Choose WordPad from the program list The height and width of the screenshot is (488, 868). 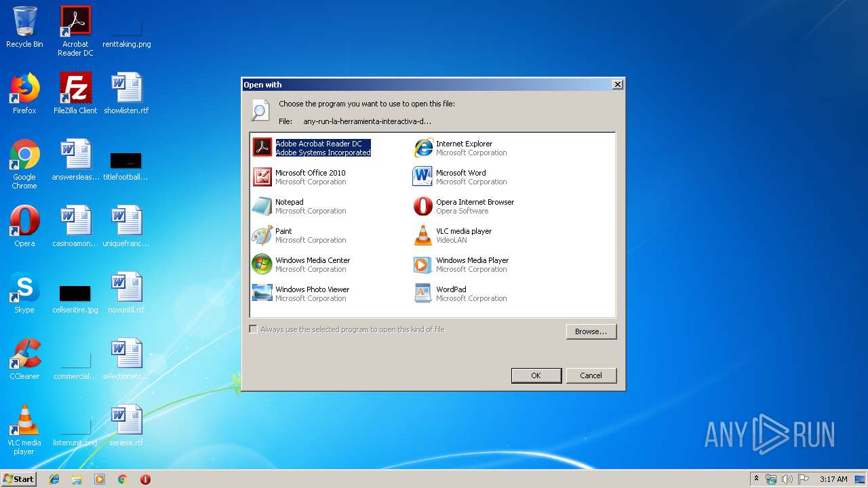coord(460,293)
